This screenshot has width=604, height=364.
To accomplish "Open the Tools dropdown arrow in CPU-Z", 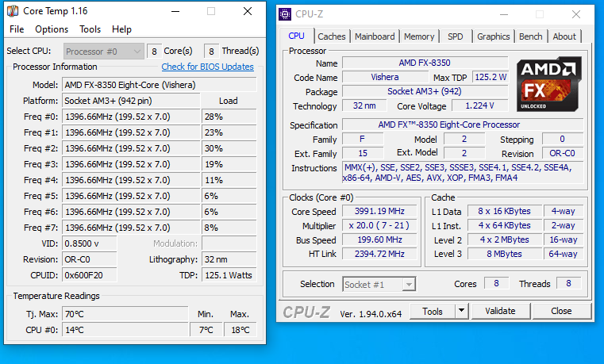I will pyautogui.click(x=461, y=312).
